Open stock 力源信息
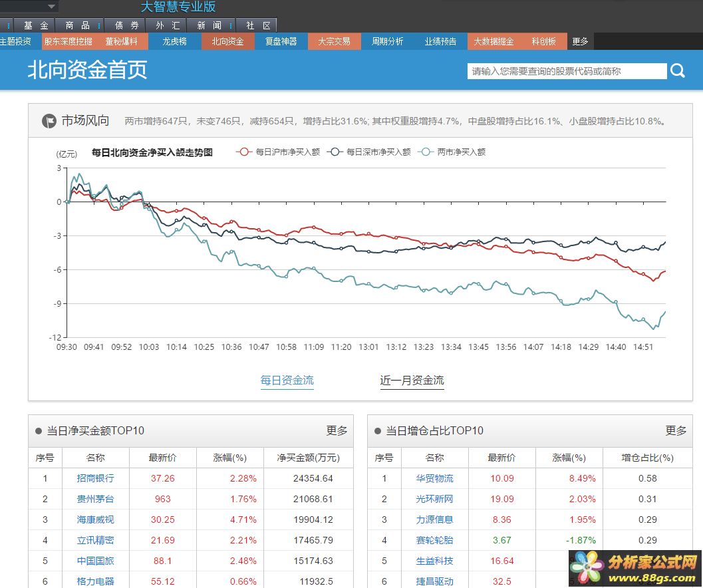Viewport: 703px width, 588px height. tap(434, 519)
